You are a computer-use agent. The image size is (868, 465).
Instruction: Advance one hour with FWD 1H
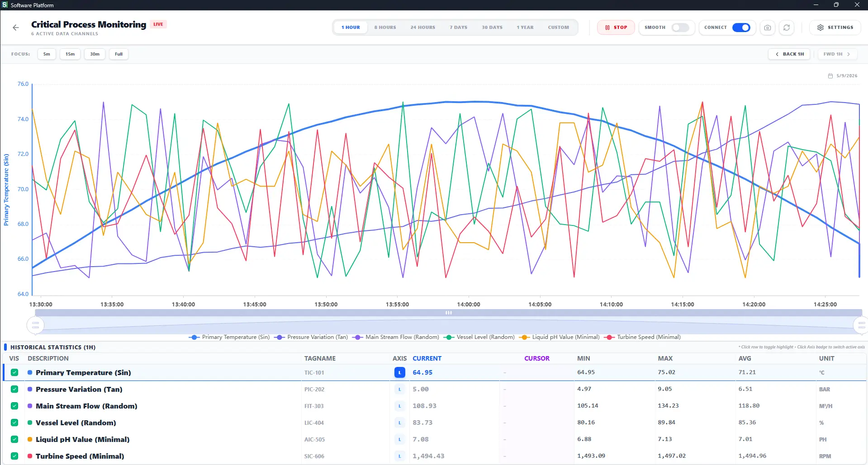[836, 54]
